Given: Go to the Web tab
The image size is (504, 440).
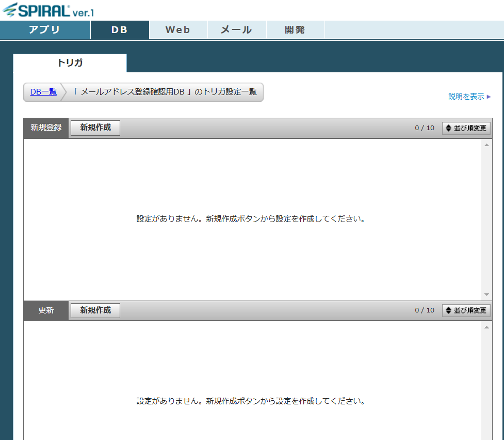Looking at the screenshot, I should [x=178, y=30].
